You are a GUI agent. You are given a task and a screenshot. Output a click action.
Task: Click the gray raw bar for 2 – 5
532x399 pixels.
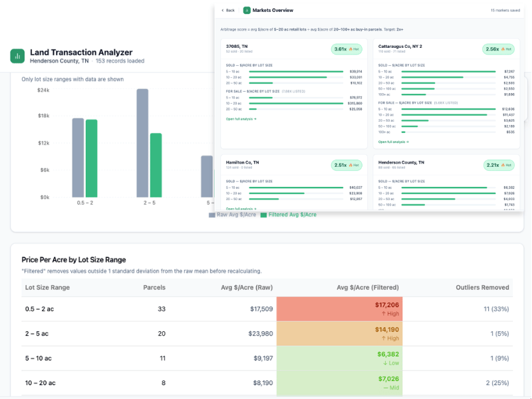point(142,143)
